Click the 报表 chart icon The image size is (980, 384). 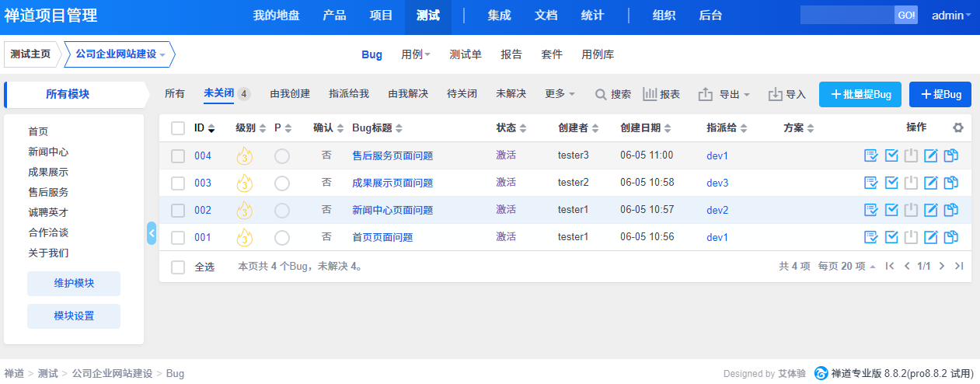click(x=650, y=94)
